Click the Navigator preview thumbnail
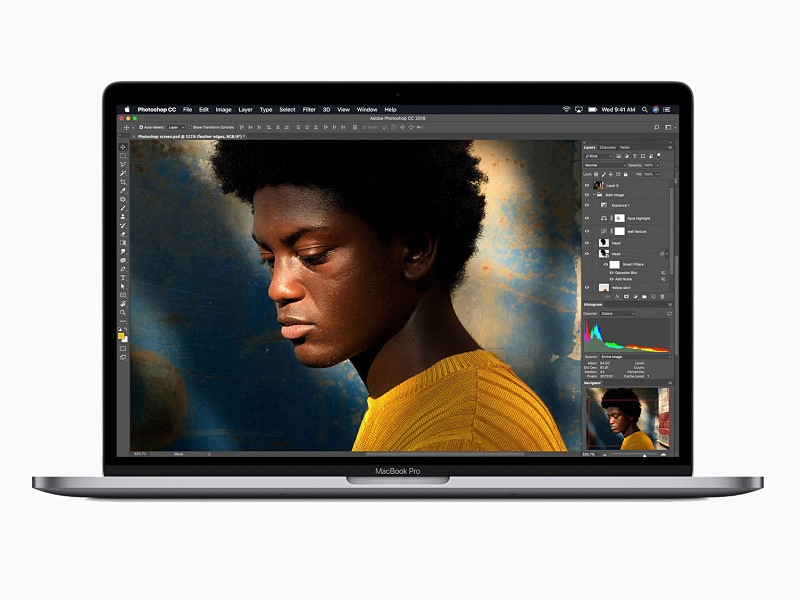 (628, 418)
